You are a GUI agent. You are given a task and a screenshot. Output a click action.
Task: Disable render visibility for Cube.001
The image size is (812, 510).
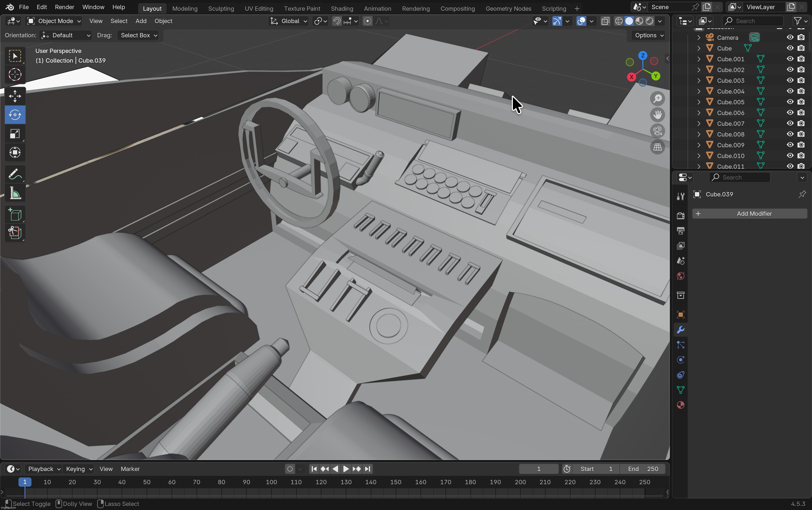(800, 59)
